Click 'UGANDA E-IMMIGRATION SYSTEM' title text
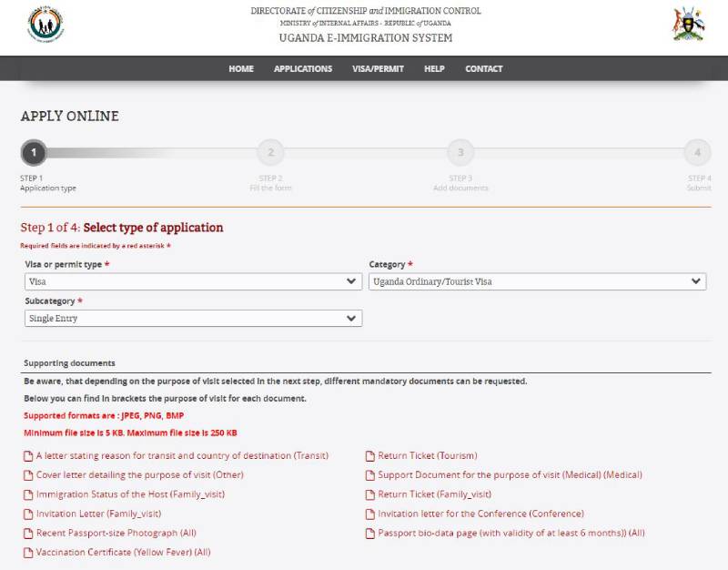 click(x=366, y=38)
